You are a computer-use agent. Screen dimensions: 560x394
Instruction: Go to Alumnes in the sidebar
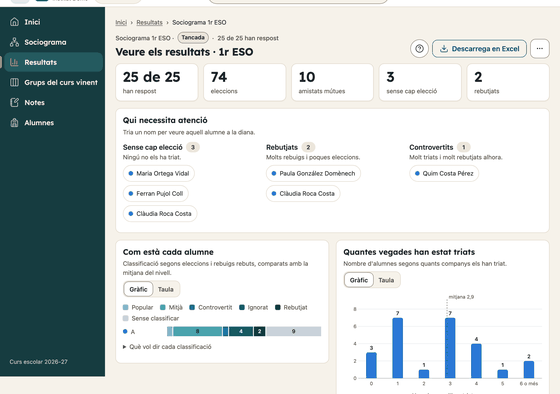point(54,123)
